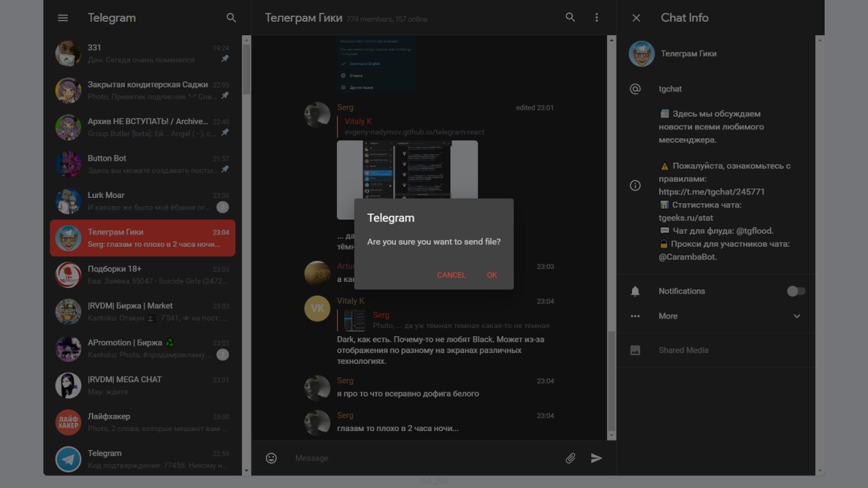868x488 pixels.
Task: Search messages in Телеграм Гики chat header
Action: click(x=570, y=18)
